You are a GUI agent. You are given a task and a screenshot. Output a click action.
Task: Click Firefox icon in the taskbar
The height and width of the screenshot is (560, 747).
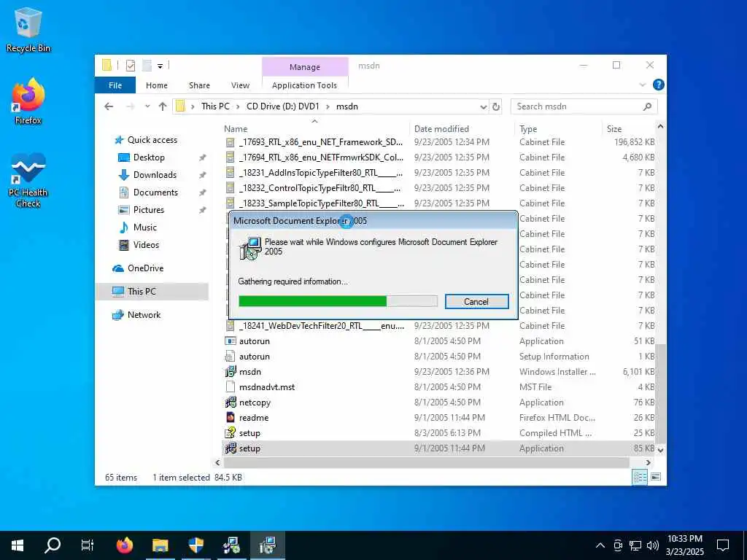pyautogui.click(x=125, y=545)
